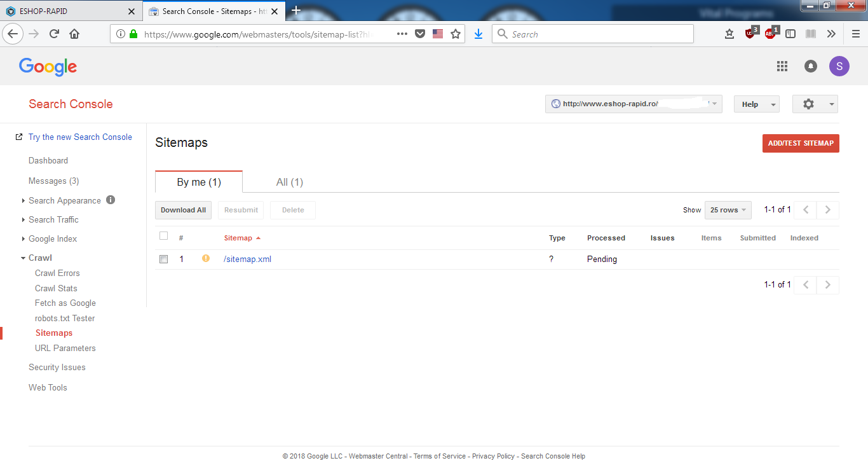Open the Firefox hamburger menu
This screenshot has height=463, width=868.
point(856,34)
